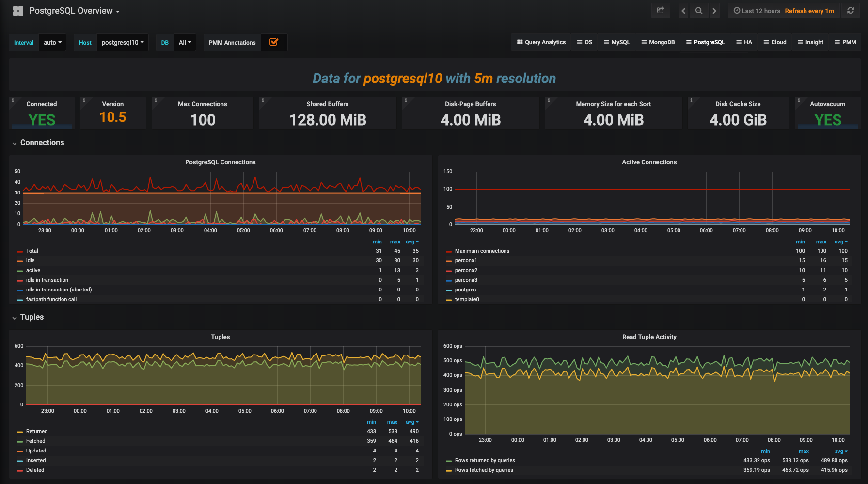
Task: Click the Cloud navigation icon
Action: 774,42
